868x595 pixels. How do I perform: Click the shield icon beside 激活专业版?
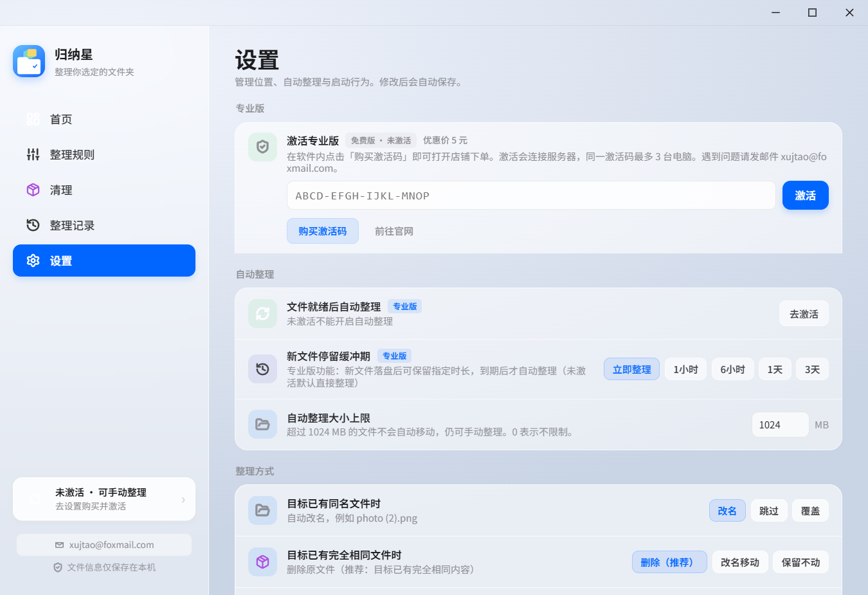tap(262, 147)
